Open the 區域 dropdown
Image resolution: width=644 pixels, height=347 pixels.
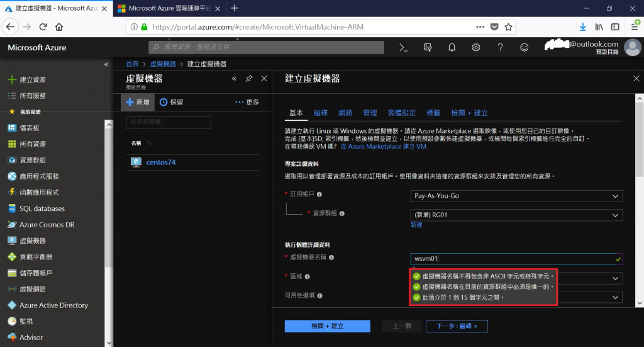point(615,278)
